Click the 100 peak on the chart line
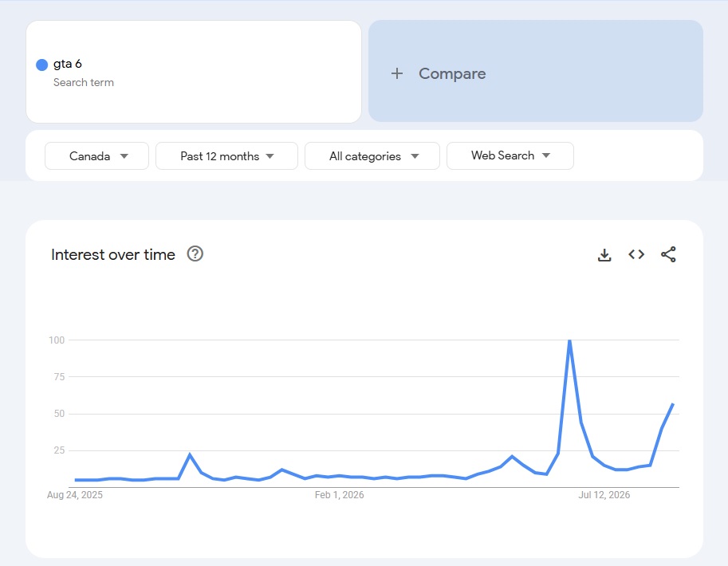Screen dimensions: 728x566 click(x=569, y=341)
